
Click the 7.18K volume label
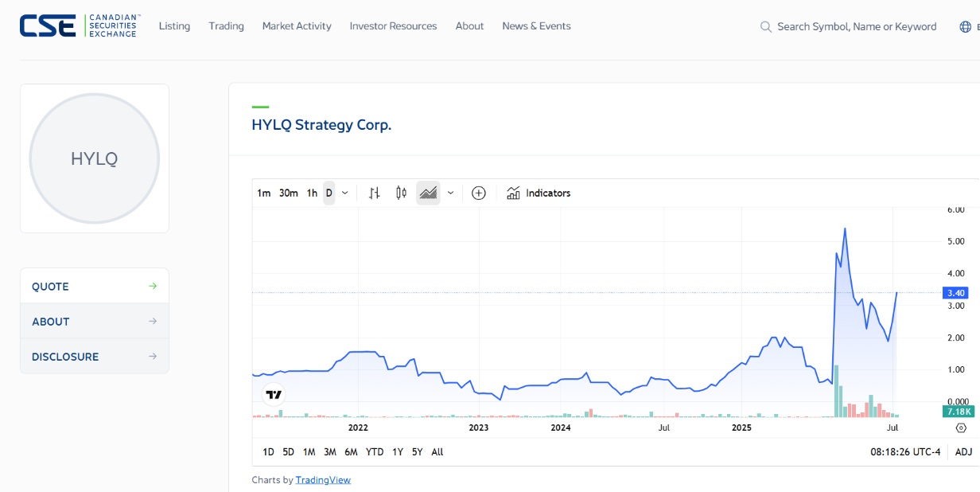(958, 412)
